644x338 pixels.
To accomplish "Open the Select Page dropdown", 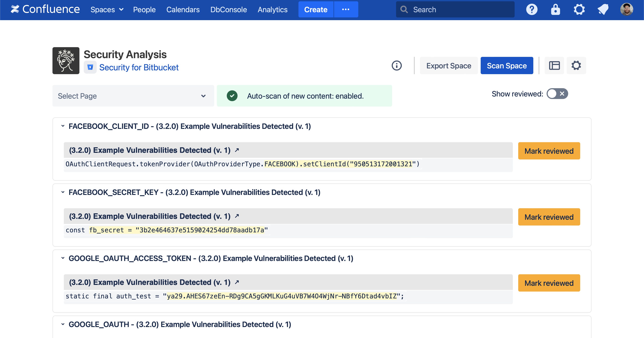I will (133, 96).
